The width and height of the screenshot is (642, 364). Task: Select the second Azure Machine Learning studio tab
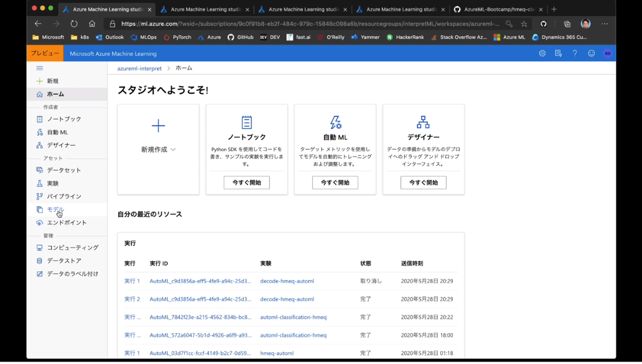tap(205, 9)
